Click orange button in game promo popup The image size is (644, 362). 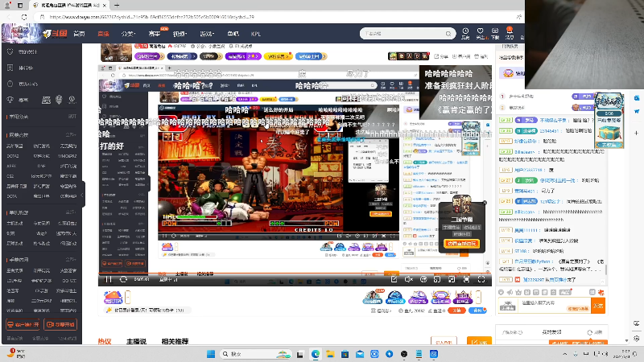[461, 244]
